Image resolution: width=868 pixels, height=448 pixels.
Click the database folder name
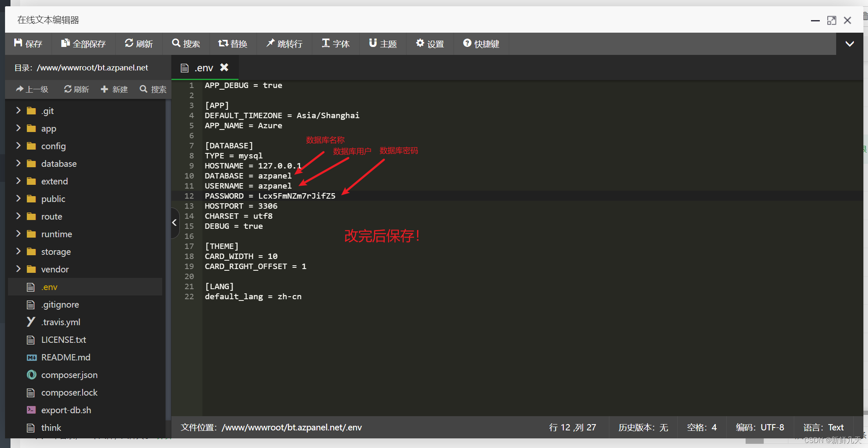[59, 163]
